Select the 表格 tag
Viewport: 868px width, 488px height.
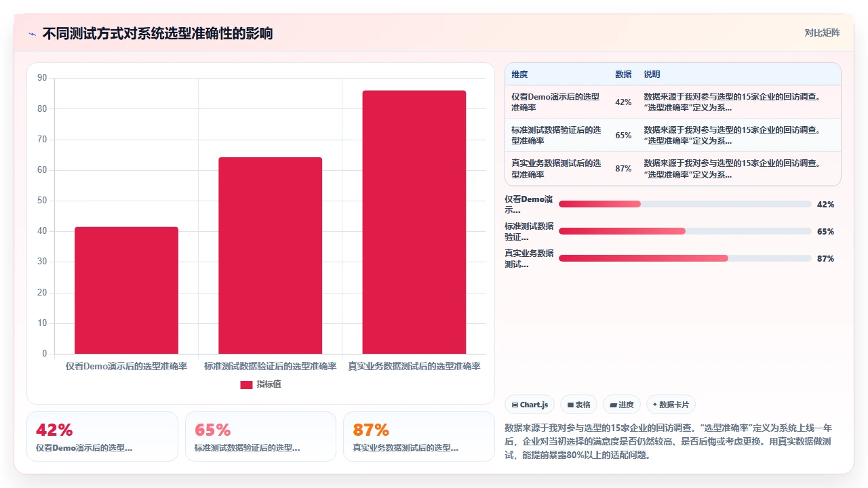[x=578, y=405]
